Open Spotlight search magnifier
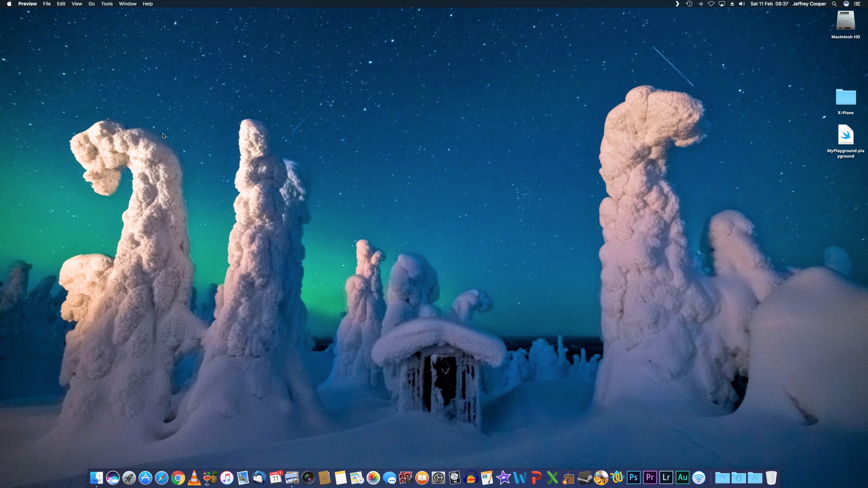868x488 pixels. [834, 4]
